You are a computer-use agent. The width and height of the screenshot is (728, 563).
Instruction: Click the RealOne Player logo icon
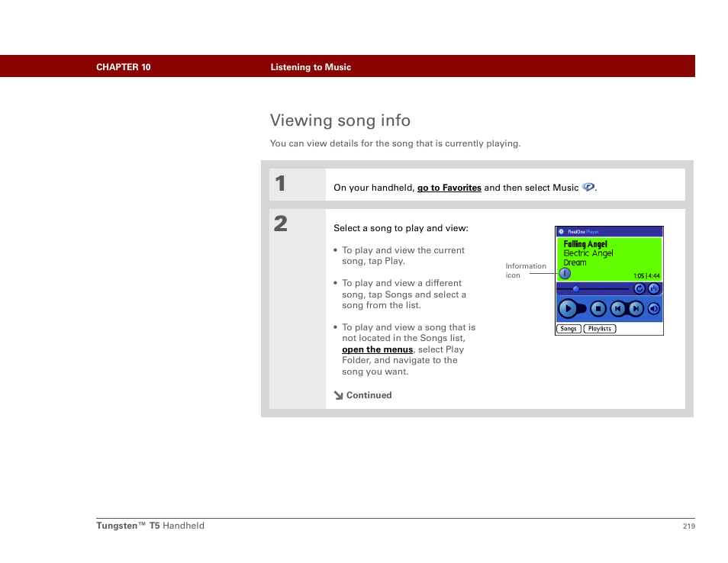point(561,232)
